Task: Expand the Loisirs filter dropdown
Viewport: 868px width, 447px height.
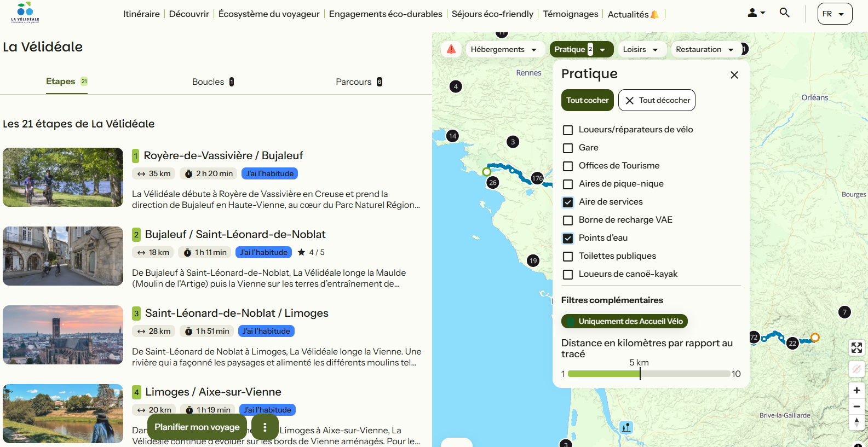Action: [x=641, y=49]
